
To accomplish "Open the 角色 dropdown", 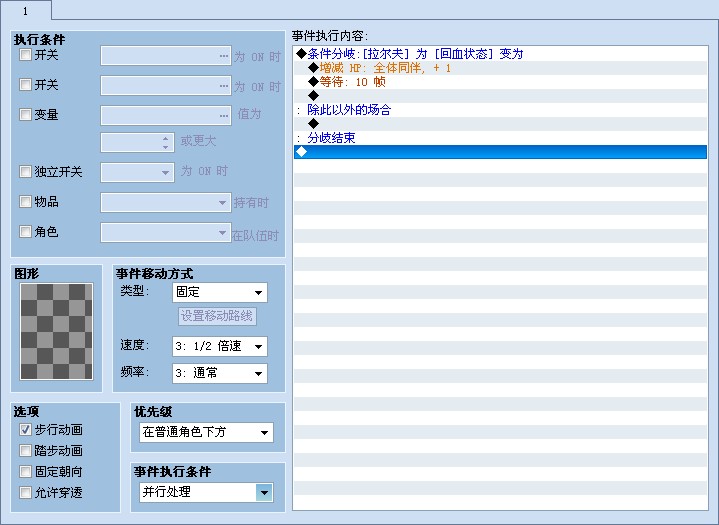I will pos(166,232).
